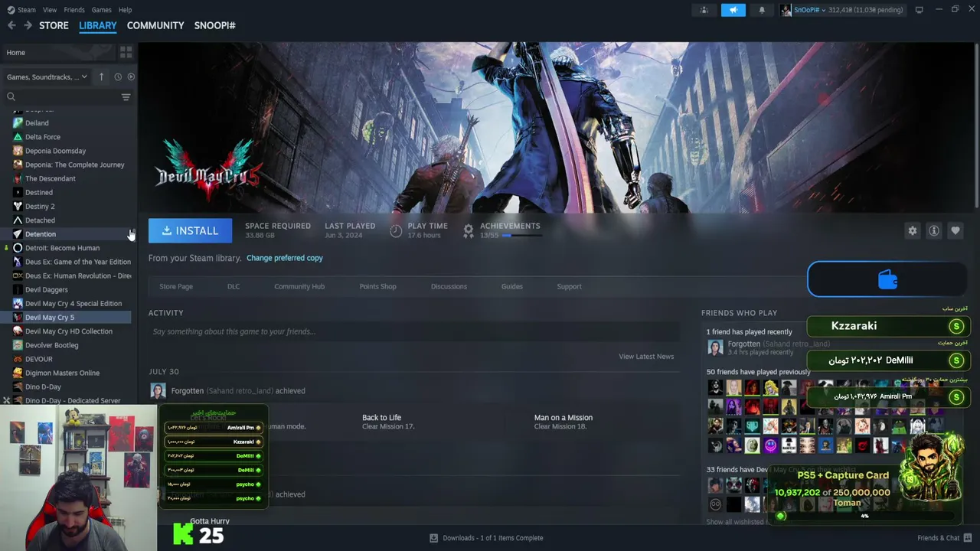This screenshot has width=980, height=551.
Task: Select Devil May Cry HD Collection
Action: tap(72, 331)
